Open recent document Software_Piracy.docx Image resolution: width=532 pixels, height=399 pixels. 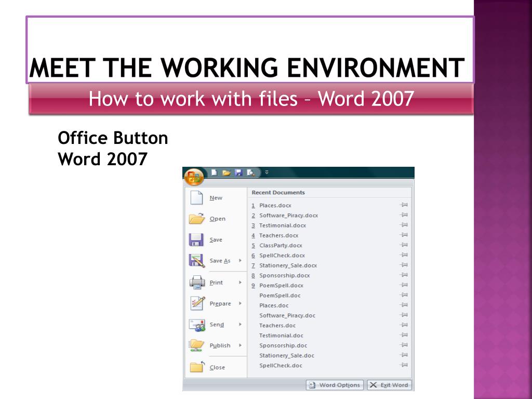point(288,216)
